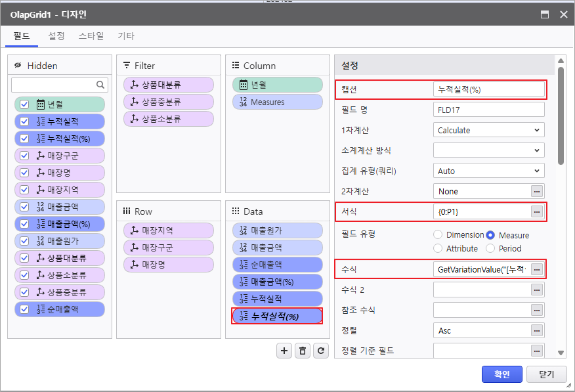
Task: Open the 수식 formula editor ellipsis button
Action: pyautogui.click(x=537, y=269)
